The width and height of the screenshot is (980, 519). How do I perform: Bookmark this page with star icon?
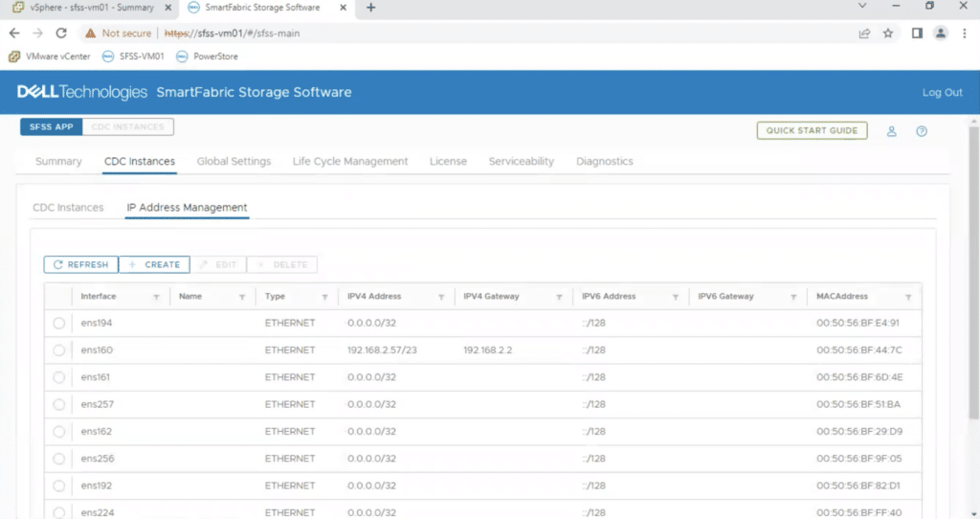click(887, 34)
